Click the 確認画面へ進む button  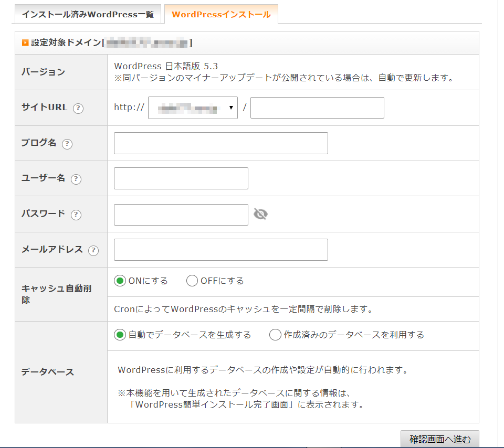(x=440, y=439)
